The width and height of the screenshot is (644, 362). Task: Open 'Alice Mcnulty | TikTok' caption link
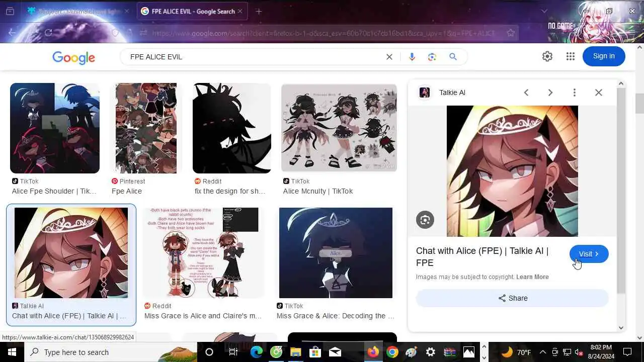318,191
